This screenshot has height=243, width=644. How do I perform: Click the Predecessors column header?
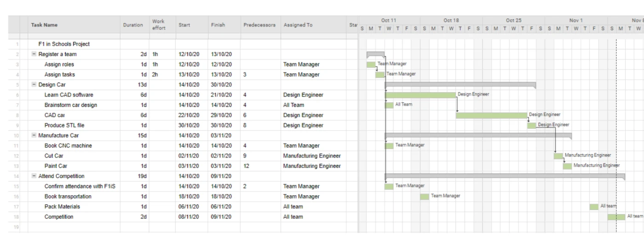(260, 25)
